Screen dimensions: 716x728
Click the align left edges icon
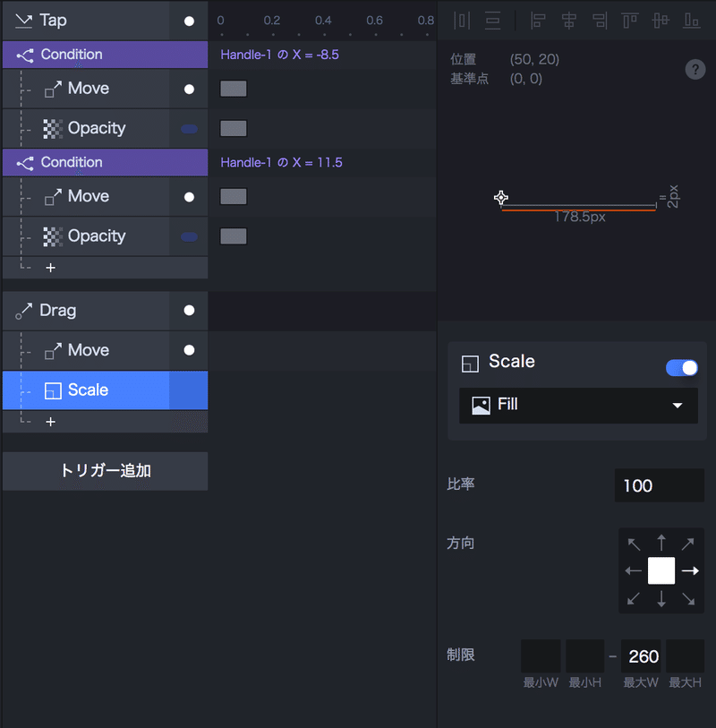[x=538, y=20]
